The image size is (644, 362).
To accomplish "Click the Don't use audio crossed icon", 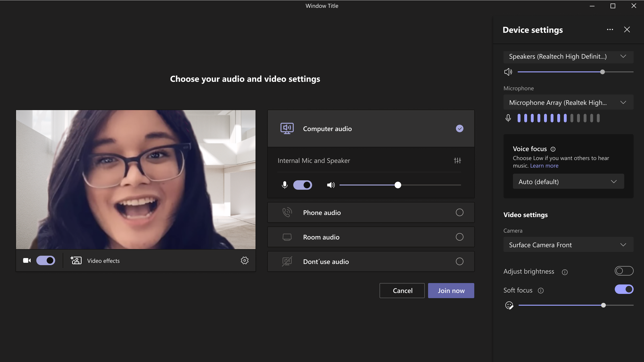I will (287, 262).
